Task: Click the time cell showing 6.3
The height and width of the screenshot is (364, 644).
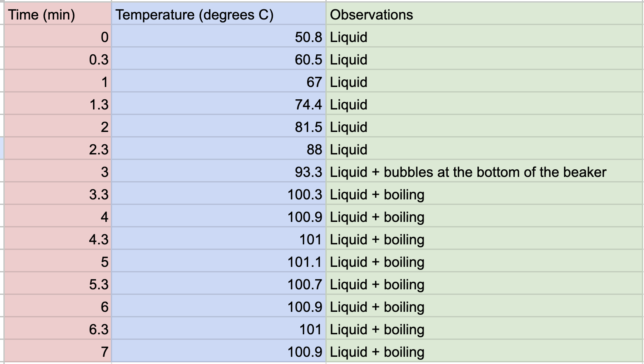Action: pos(57,330)
